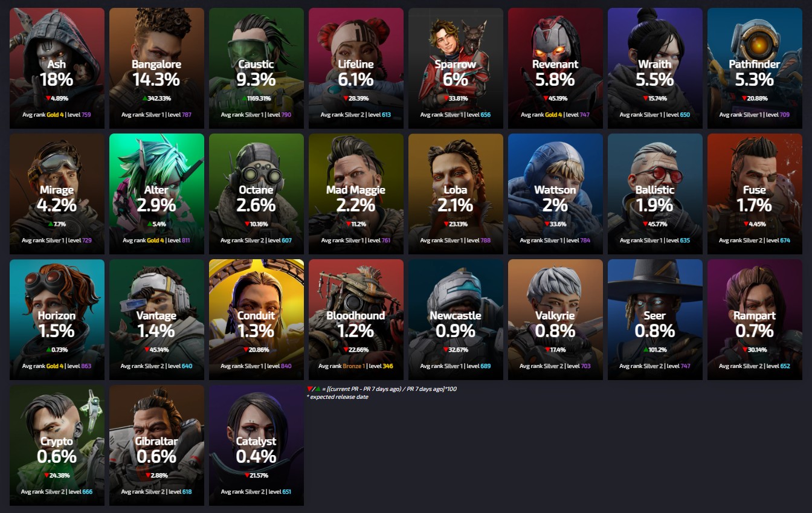Open the Ash legend card

coord(57,68)
